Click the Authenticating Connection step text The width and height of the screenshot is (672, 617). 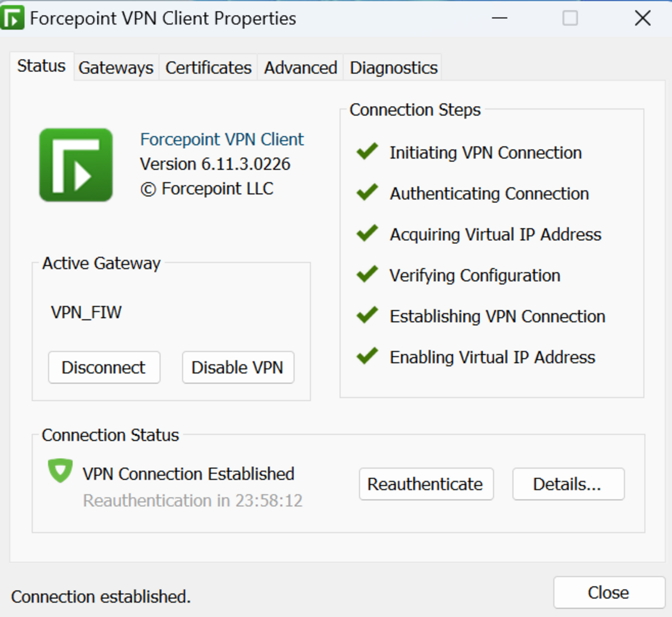click(x=489, y=194)
